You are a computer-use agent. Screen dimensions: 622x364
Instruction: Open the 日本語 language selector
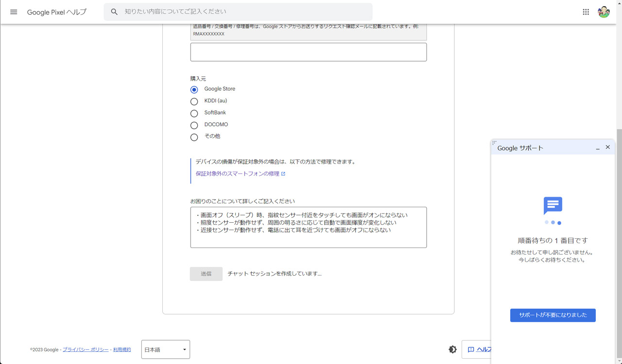click(165, 349)
